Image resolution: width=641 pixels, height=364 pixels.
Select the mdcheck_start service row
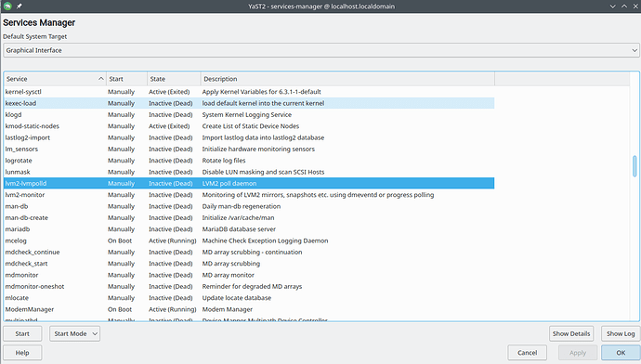click(249, 264)
